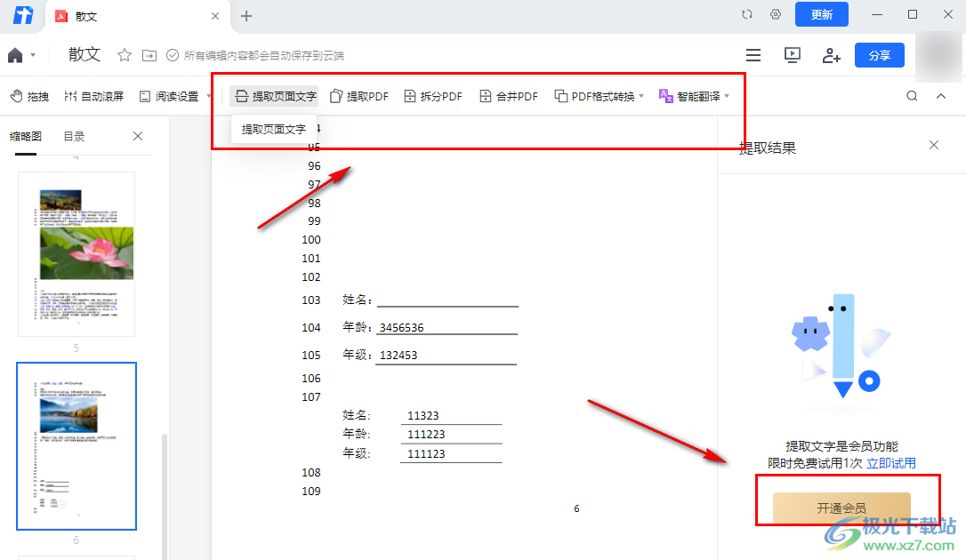Click the 散文 document title

pos(85,55)
